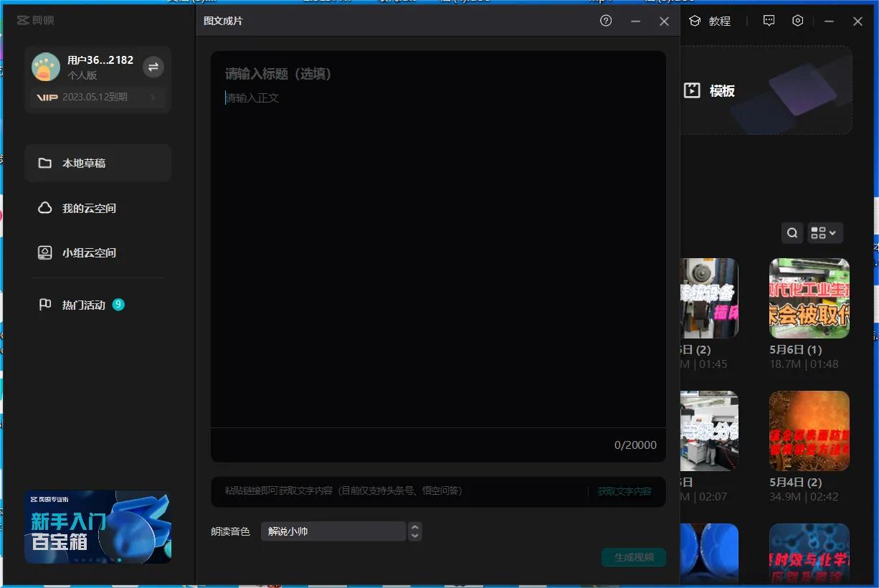Open the grid view layout dropdown
The width and height of the screenshot is (879, 588).
click(825, 232)
